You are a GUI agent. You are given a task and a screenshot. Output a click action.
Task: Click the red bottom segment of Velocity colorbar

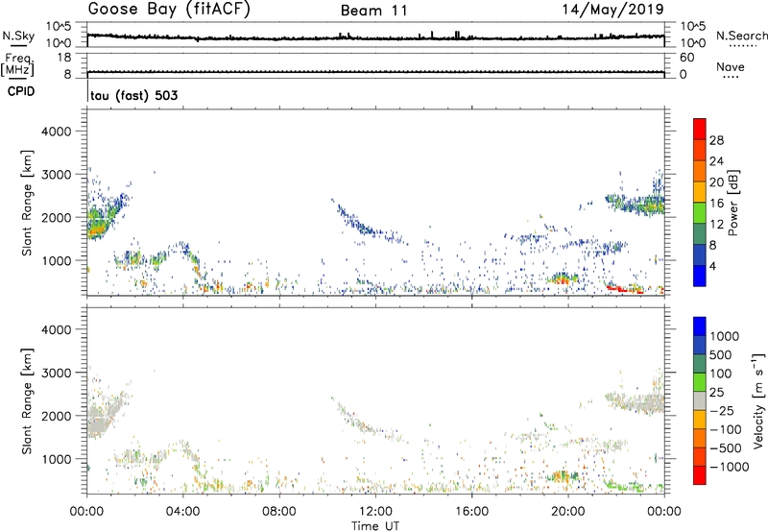pos(700,475)
